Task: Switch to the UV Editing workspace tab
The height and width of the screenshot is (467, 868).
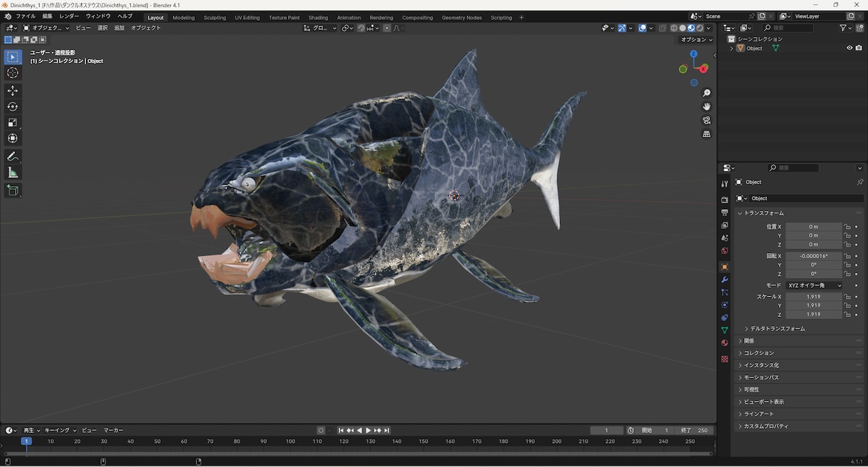Action: point(247,17)
